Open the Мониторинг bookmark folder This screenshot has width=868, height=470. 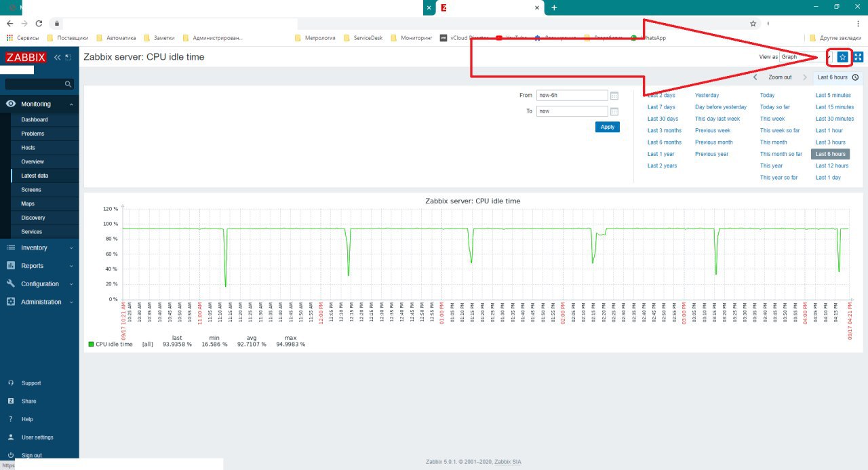coord(411,38)
